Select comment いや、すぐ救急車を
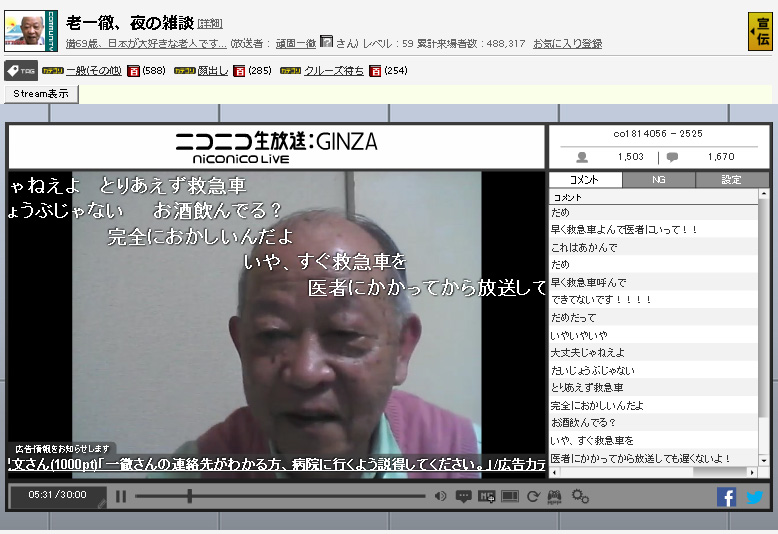The width and height of the screenshot is (778, 534). click(654, 440)
